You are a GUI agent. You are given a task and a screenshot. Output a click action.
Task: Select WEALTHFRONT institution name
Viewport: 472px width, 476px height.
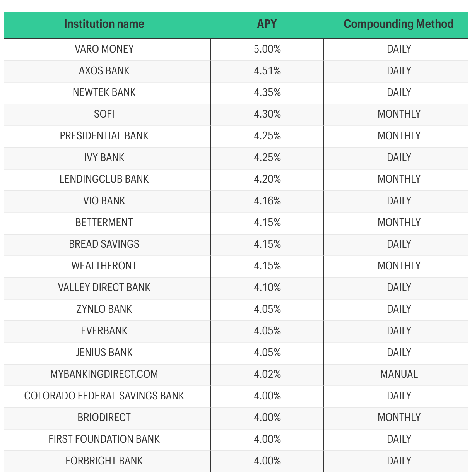pos(104,266)
